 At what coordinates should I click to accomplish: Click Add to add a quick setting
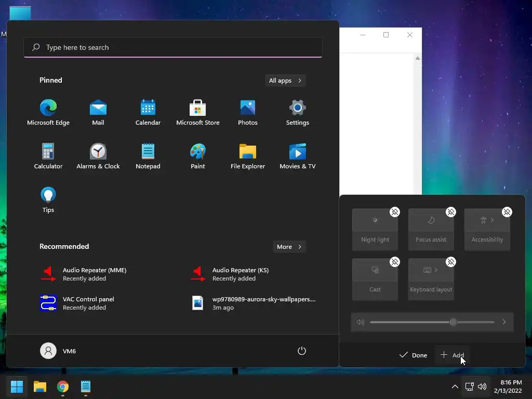452,355
